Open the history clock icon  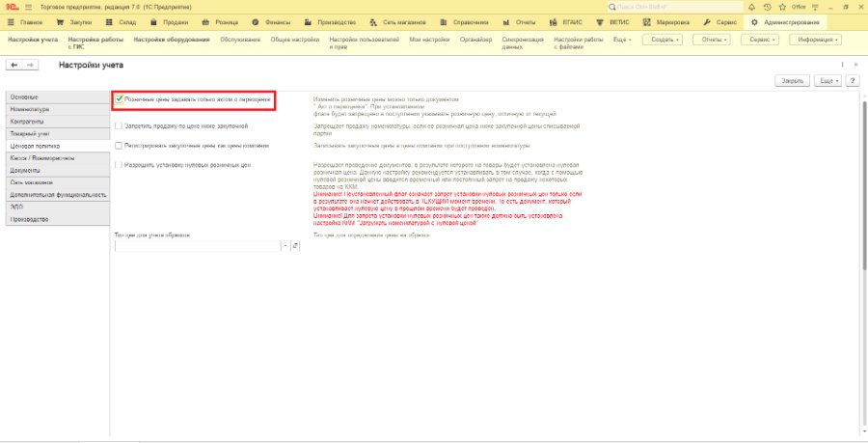767,7
